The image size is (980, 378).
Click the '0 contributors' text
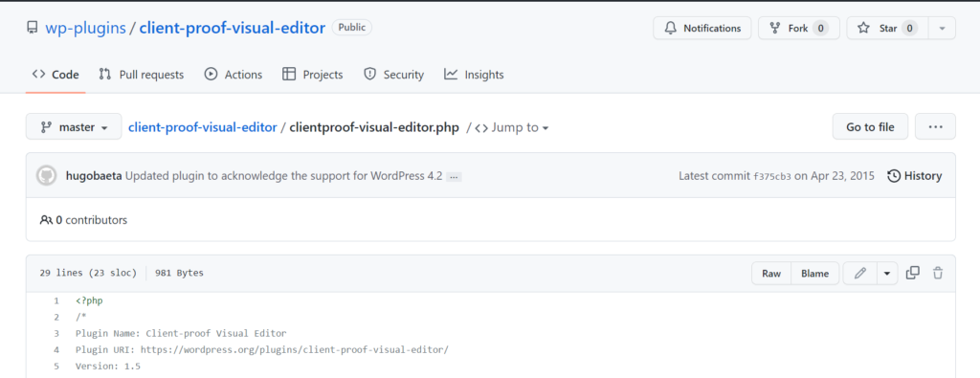coord(91,220)
